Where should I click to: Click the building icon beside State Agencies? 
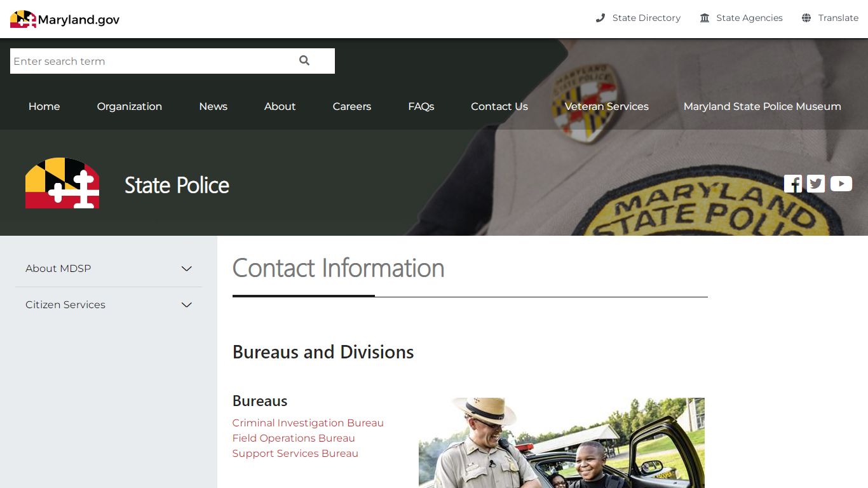pyautogui.click(x=705, y=18)
